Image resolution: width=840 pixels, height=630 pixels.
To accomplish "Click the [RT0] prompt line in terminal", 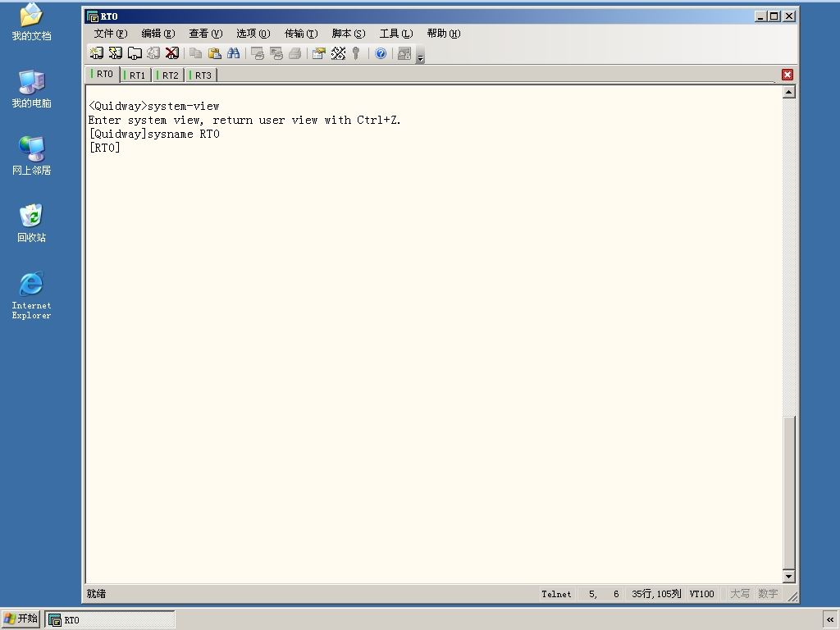I will click(x=104, y=148).
